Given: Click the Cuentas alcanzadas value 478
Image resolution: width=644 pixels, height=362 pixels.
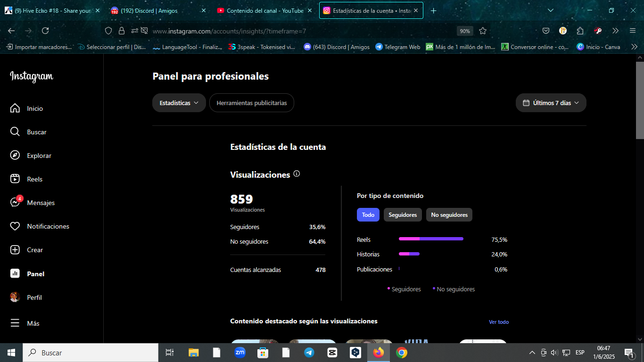Looking at the screenshot, I should click(321, 270).
